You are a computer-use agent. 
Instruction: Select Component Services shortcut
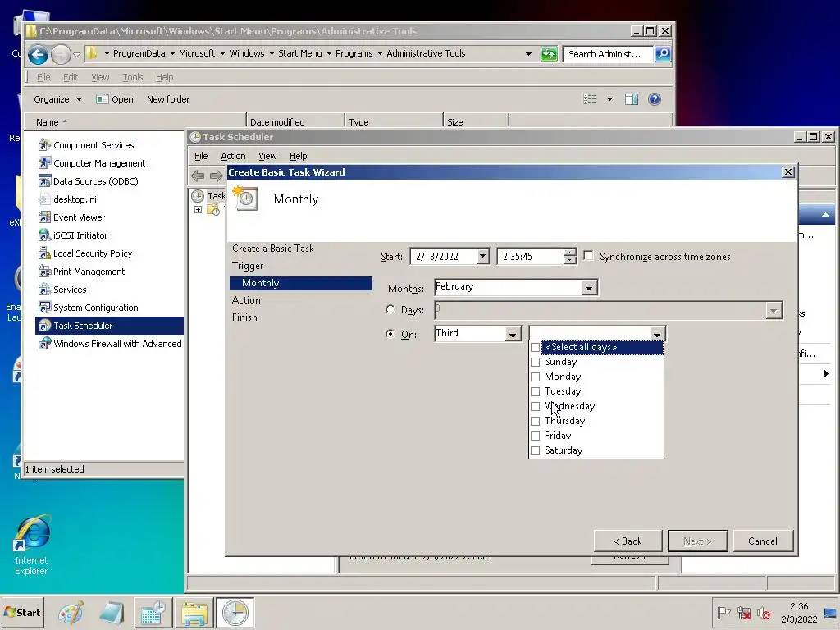pyautogui.click(x=85, y=145)
